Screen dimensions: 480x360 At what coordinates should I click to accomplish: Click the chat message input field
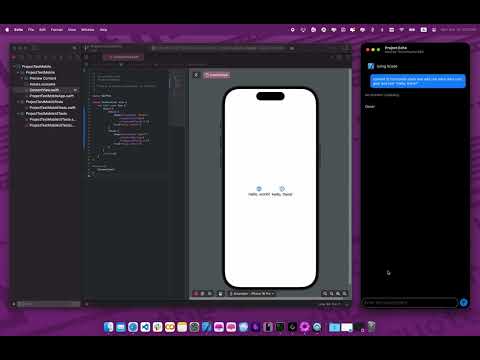coord(410,303)
